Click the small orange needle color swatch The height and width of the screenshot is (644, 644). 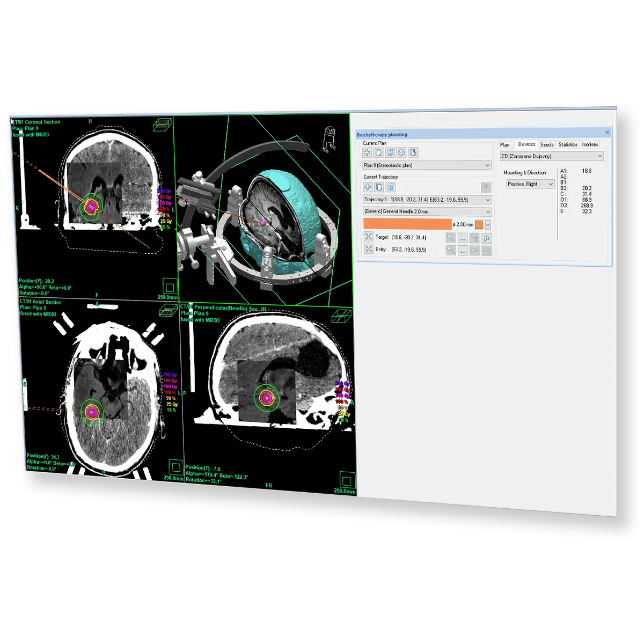pos(479,225)
